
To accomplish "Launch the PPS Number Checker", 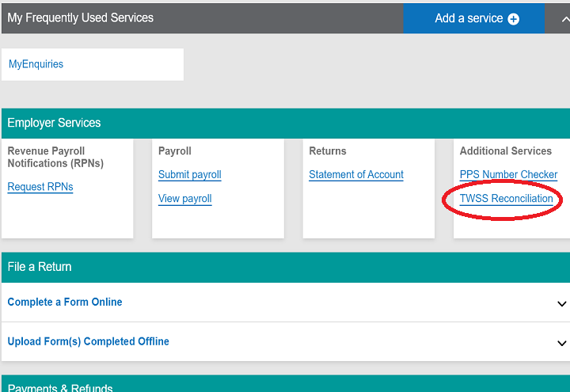I will click(508, 175).
